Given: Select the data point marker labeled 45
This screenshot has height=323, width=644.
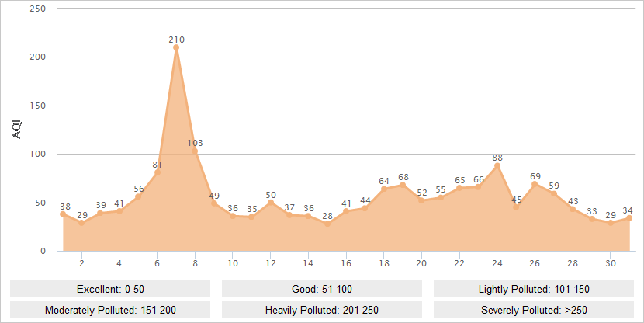Looking at the screenshot, I should tap(516, 207).
